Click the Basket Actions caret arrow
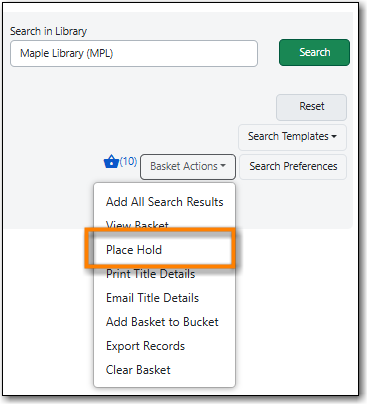Image resolution: width=367 pixels, height=404 pixels. (223, 166)
